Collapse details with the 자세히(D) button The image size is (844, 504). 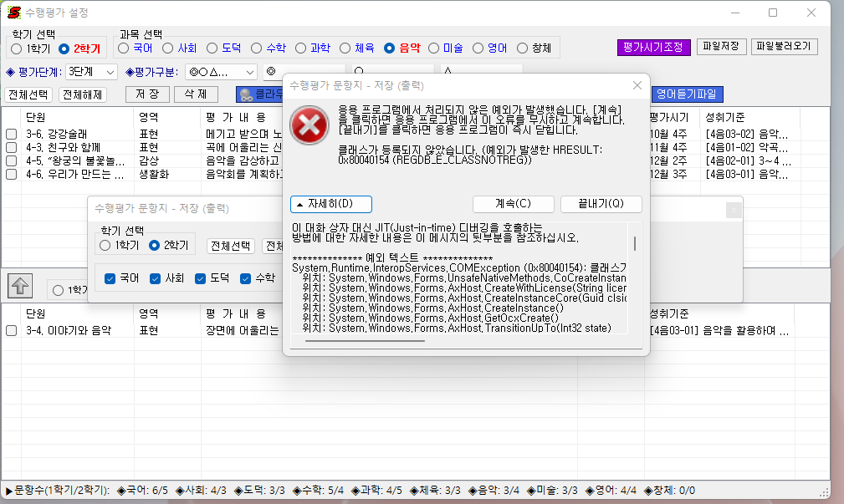pyautogui.click(x=330, y=204)
